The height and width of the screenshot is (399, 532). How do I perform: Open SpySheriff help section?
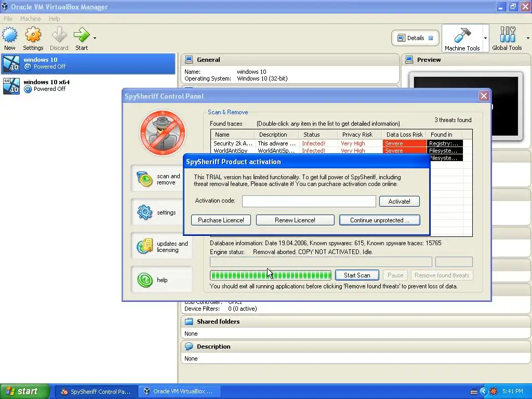point(162,280)
